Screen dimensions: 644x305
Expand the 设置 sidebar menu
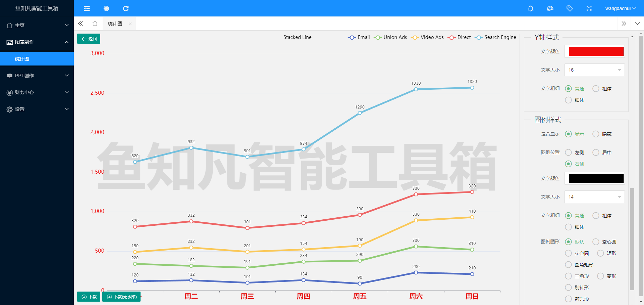point(37,109)
